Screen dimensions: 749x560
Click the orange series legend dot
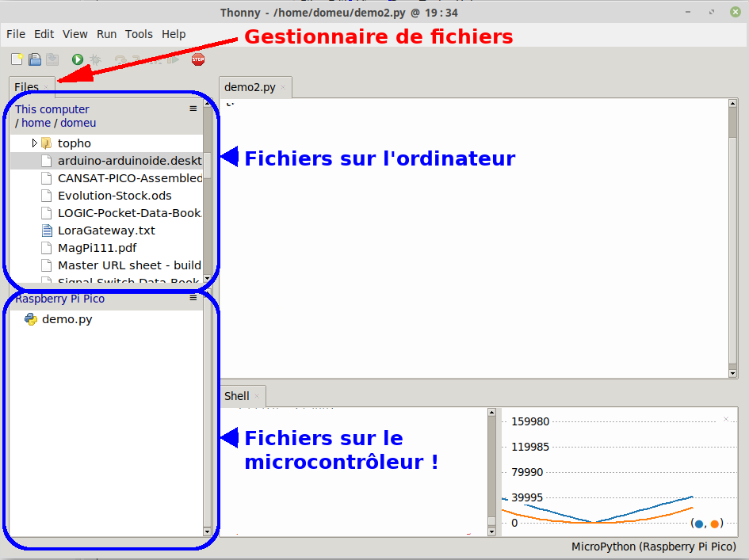tap(715, 524)
